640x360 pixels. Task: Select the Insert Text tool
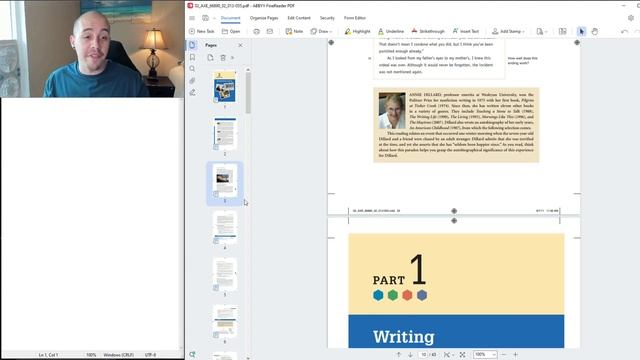pyautogui.click(x=465, y=31)
